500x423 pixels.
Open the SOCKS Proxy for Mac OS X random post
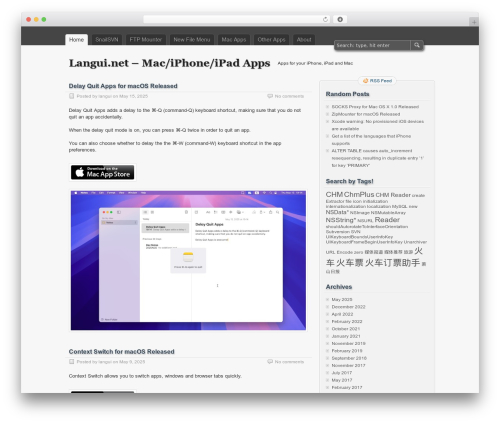pos(375,107)
